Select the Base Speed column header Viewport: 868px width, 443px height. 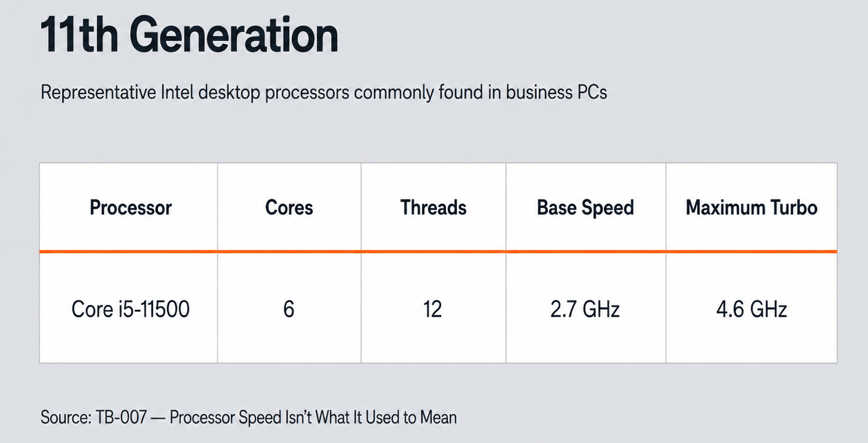(586, 207)
